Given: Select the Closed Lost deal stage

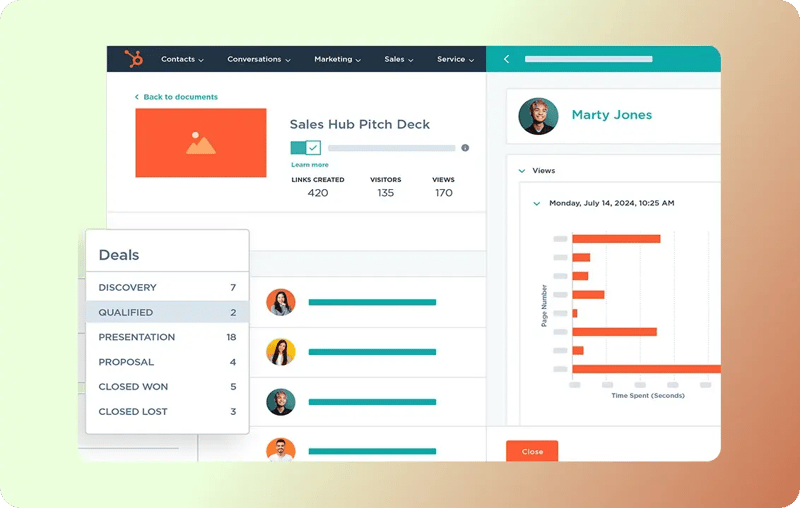Looking at the screenshot, I should [x=167, y=412].
